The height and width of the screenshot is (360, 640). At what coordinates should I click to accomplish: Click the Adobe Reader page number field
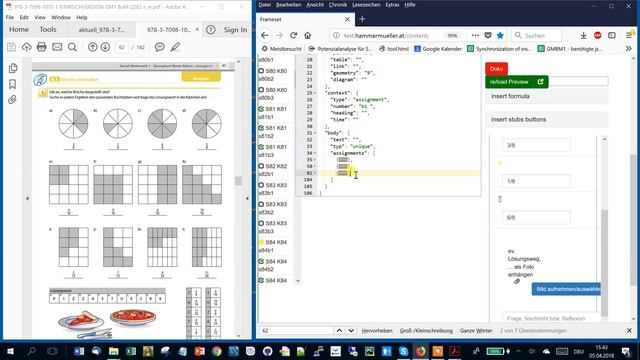(122, 47)
